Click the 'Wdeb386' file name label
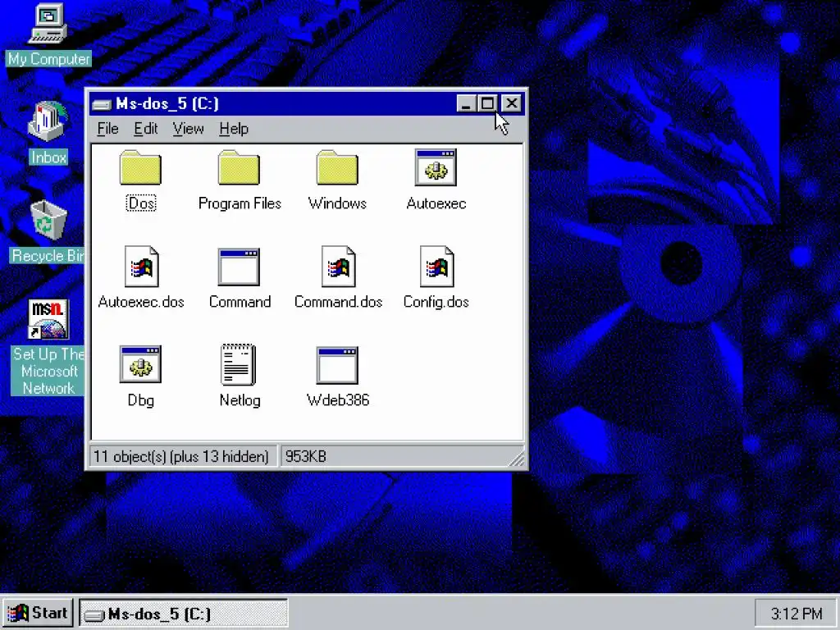 click(x=338, y=400)
